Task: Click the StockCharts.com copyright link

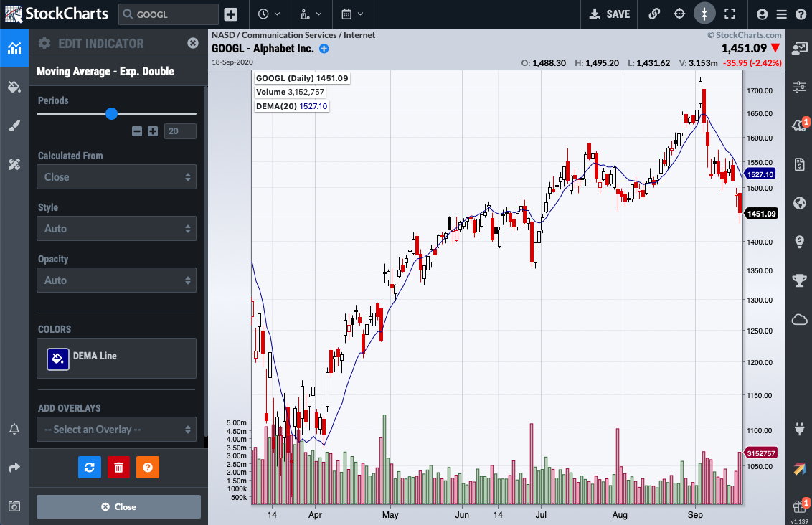Action: [745, 35]
